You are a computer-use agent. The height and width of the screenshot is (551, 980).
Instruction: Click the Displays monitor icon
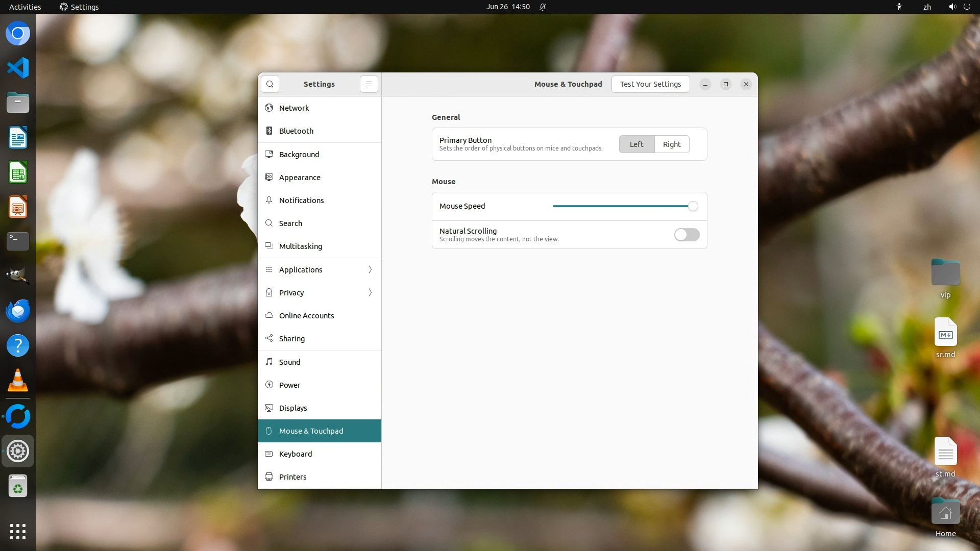coord(269,408)
